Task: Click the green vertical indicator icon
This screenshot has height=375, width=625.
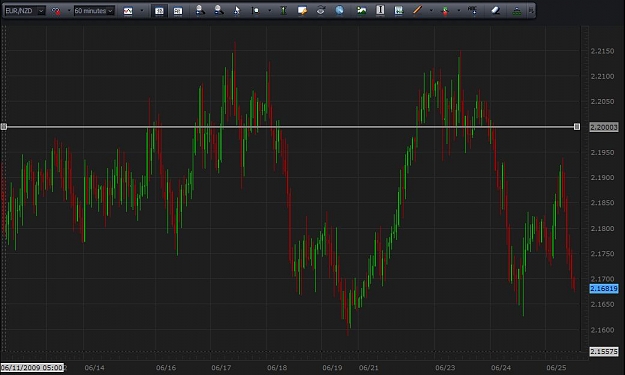Action: [283, 11]
